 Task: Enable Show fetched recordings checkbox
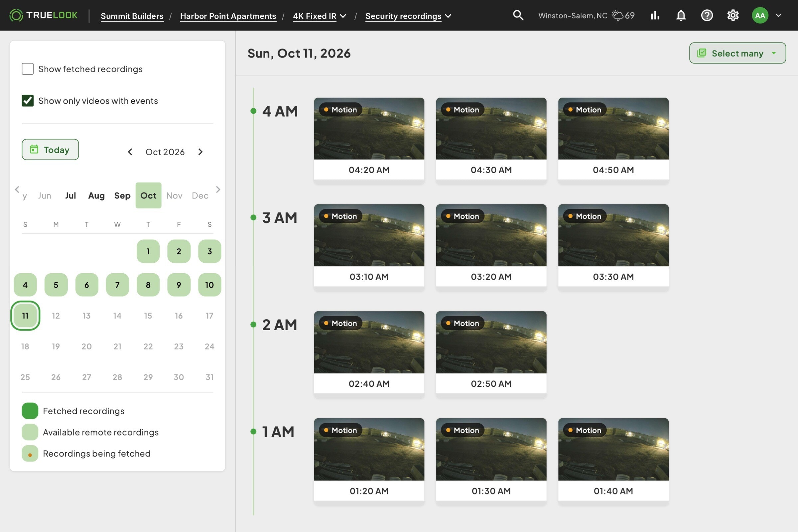coord(28,69)
